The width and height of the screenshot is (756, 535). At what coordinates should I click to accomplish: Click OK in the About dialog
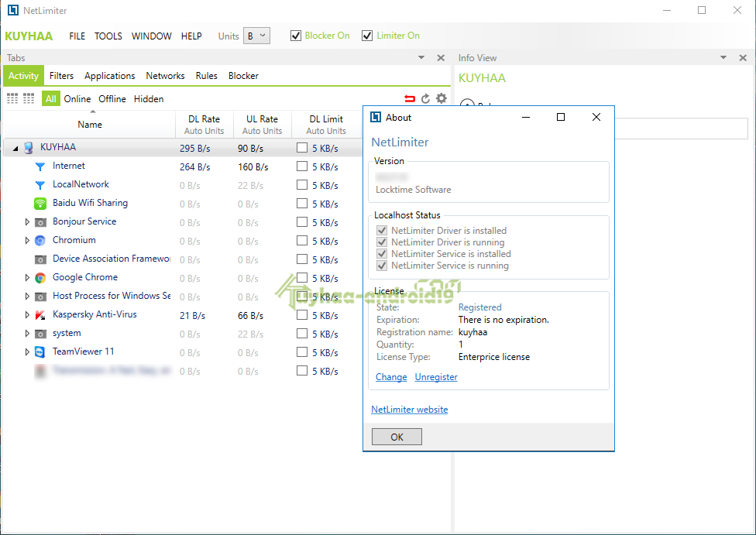(x=397, y=437)
